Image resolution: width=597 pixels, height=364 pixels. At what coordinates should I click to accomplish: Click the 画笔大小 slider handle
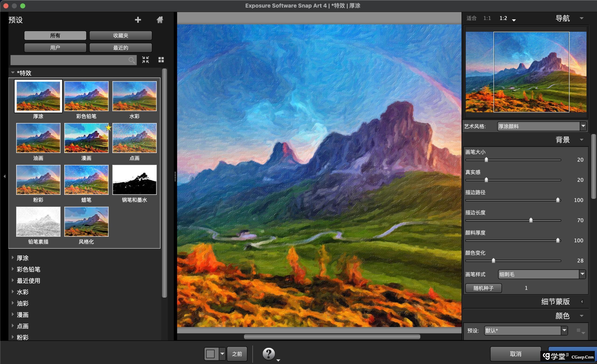click(x=486, y=160)
